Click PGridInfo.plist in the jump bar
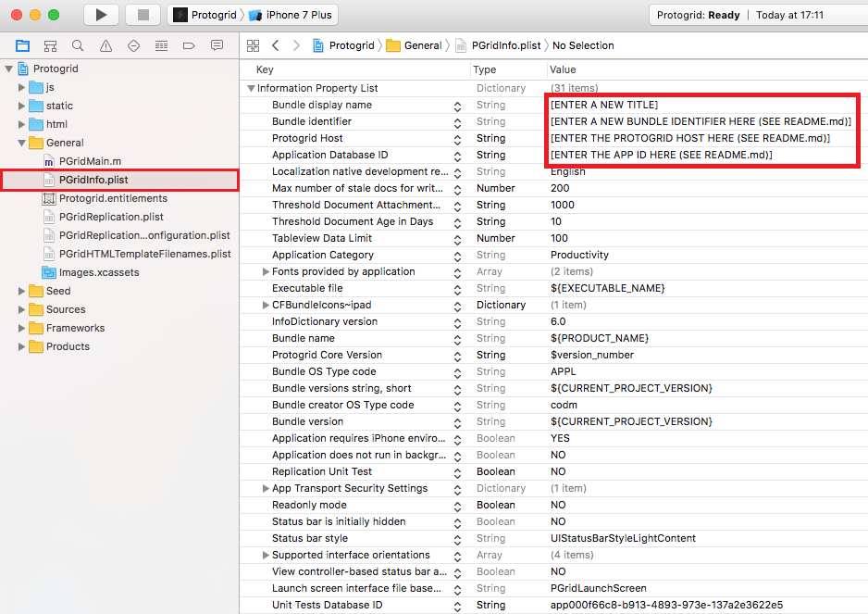The height and width of the screenshot is (614, 868). [x=498, y=45]
